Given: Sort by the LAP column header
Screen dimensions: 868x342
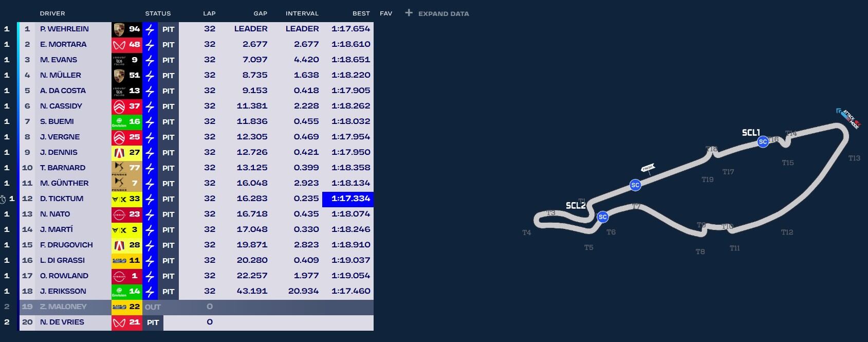Looking at the screenshot, I should tap(209, 13).
